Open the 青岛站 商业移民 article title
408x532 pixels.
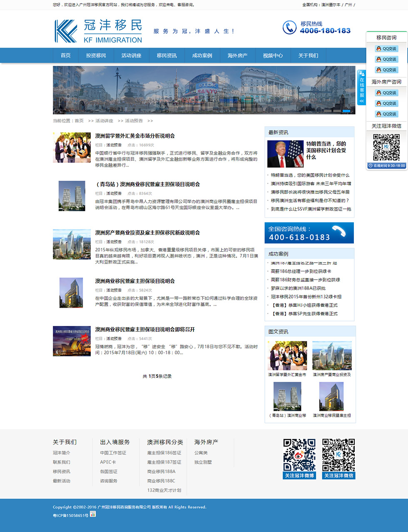pos(147,184)
